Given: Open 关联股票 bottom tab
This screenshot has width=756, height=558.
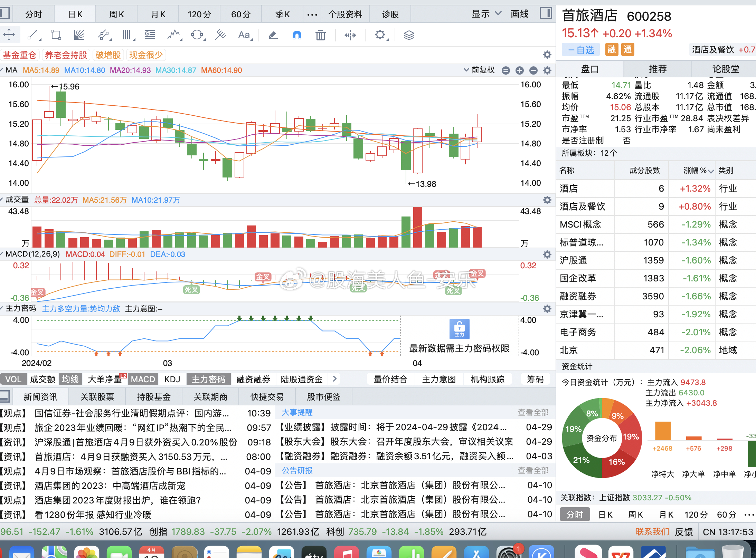Looking at the screenshot, I should [x=97, y=397].
